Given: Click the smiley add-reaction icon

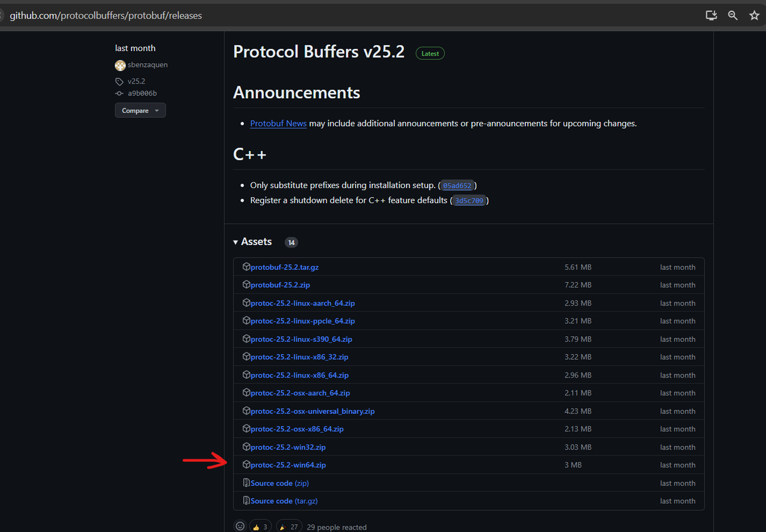Looking at the screenshot, I should pos(240,526).
